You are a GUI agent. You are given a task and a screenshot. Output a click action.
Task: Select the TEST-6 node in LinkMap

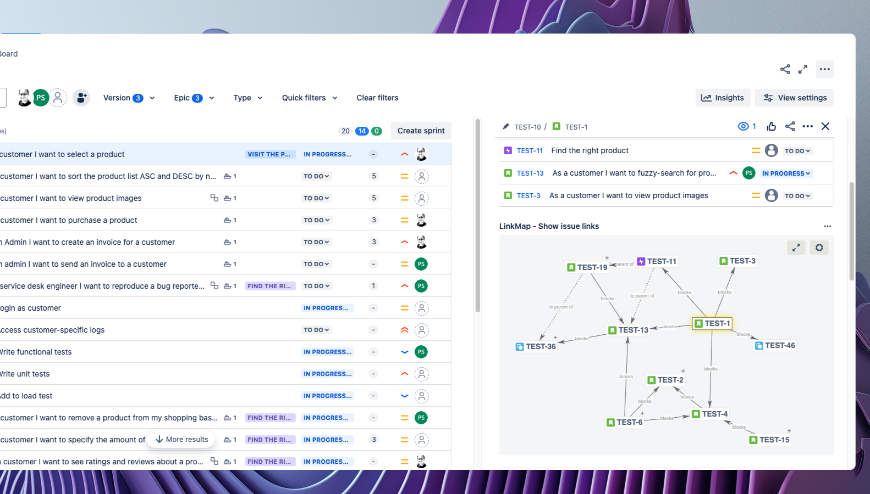point(624,422)
